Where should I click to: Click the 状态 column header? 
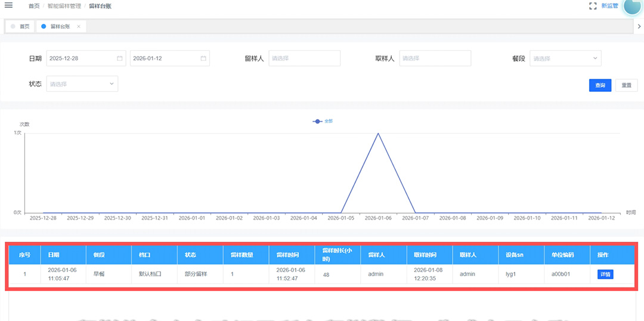click(x=200, y=255)
